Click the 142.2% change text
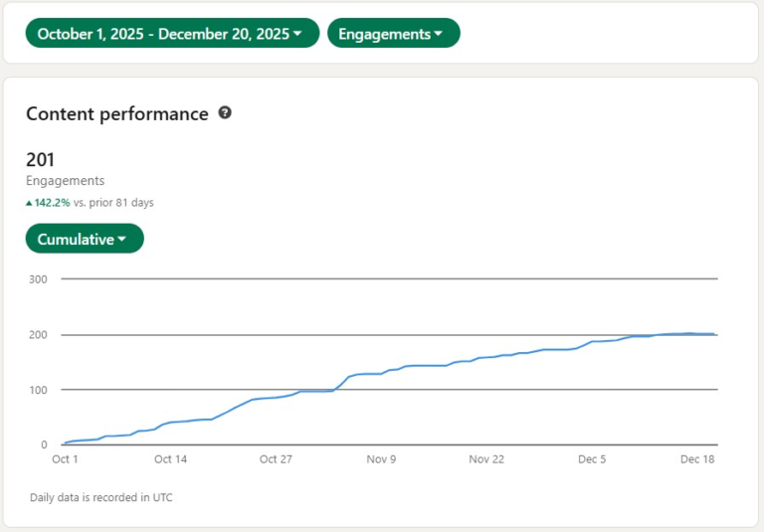The image size is (764, 532). [52, 203]
